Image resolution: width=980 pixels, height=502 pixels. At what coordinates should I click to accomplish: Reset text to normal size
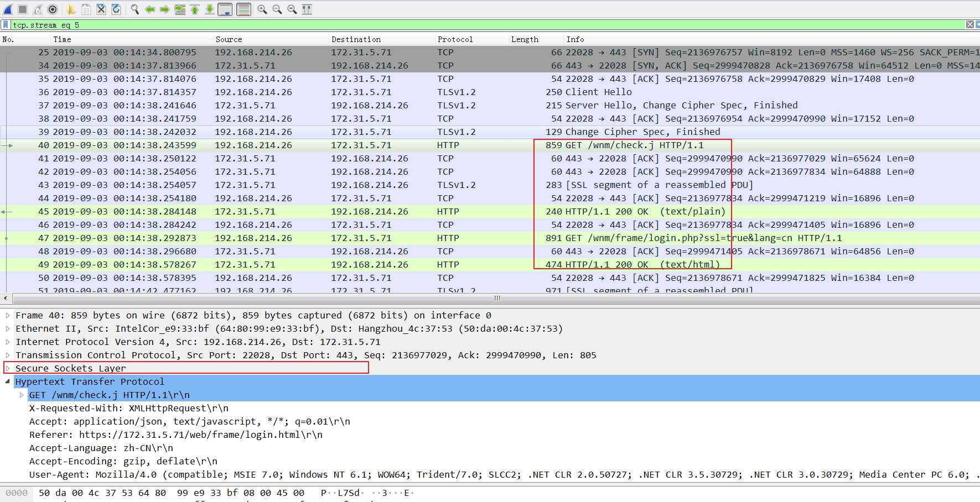(292, 9)
